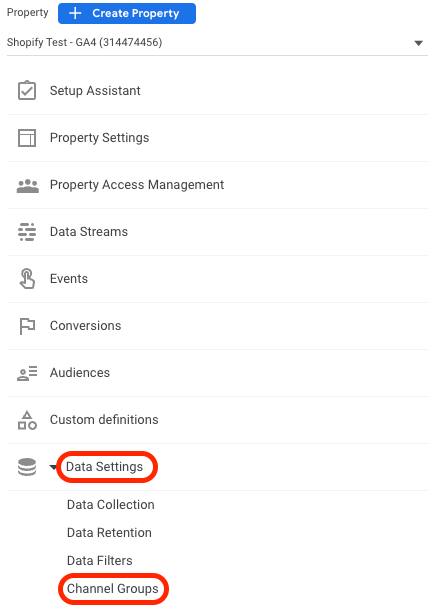Click the Conversions flag icon

[x=27, y=326]
